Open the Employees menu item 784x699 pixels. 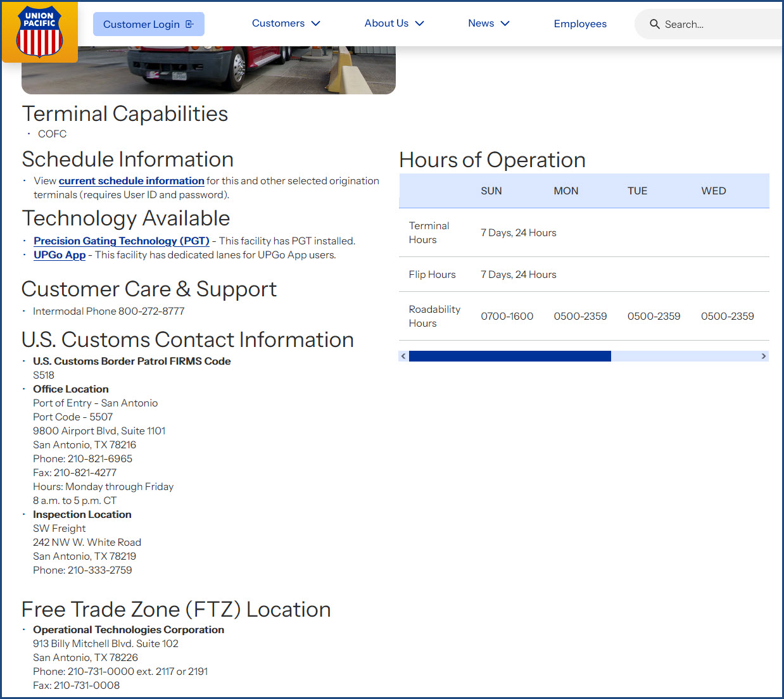pyautogui.click(x=579, y=24)
